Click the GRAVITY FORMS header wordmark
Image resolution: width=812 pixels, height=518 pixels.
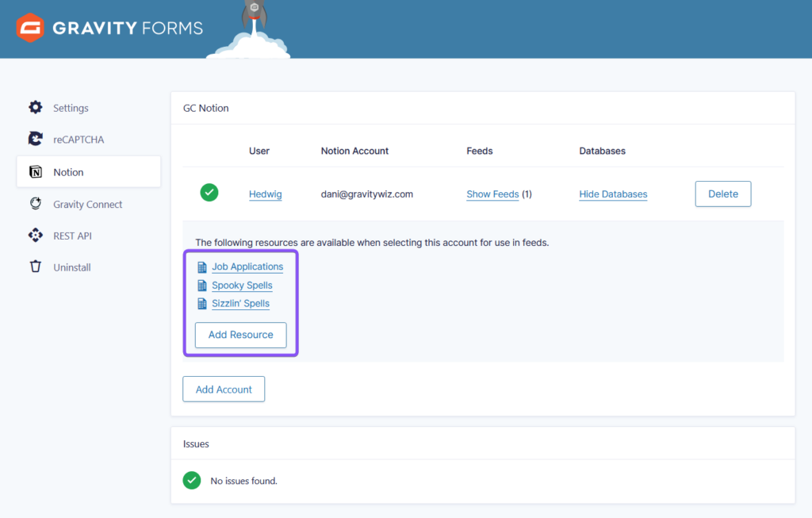coord(128,28)
